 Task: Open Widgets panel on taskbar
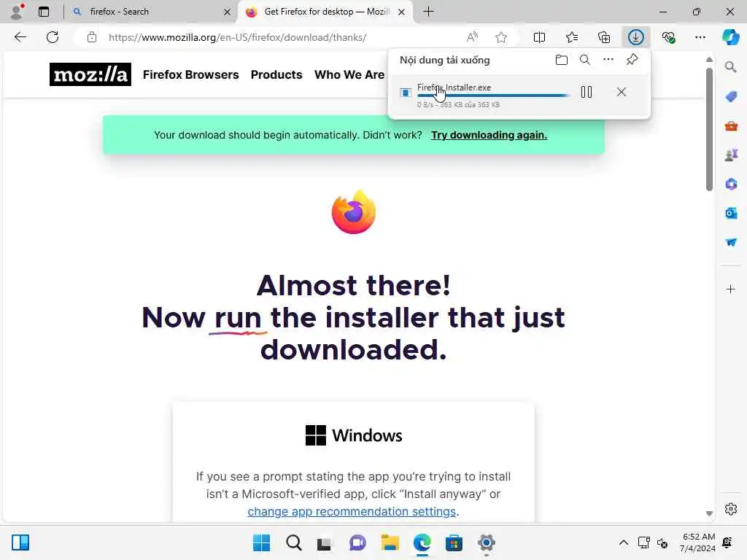click(20, 542)
